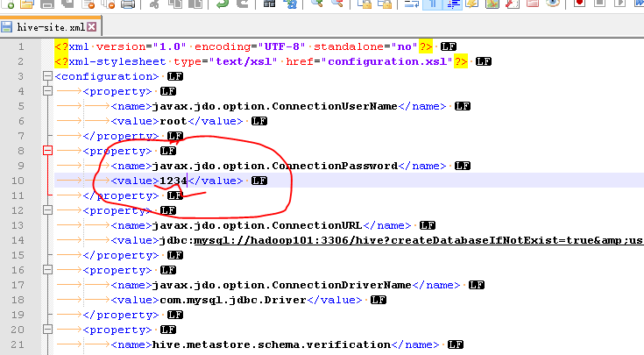Click com.mysql.jdbc.Driver value text
This screenshot has width=644, height=355.
pyautogui.click(x=233, y=300)
